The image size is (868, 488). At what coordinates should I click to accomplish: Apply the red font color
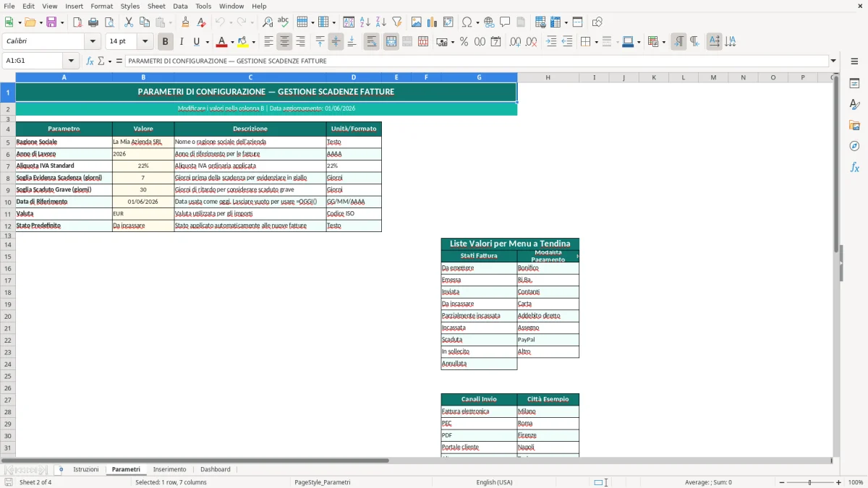coord(222,42)
